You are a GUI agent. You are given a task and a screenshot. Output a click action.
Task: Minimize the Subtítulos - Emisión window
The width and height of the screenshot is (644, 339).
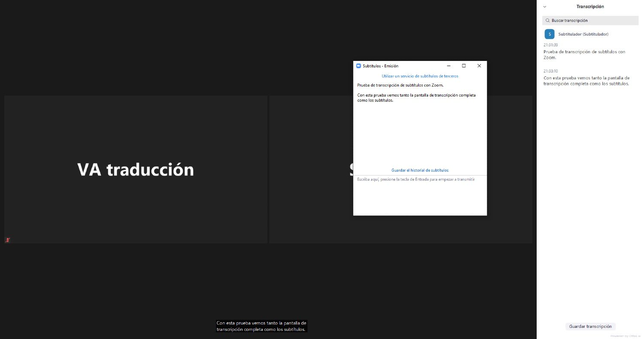pyautogui.click(x=448, y=66)
